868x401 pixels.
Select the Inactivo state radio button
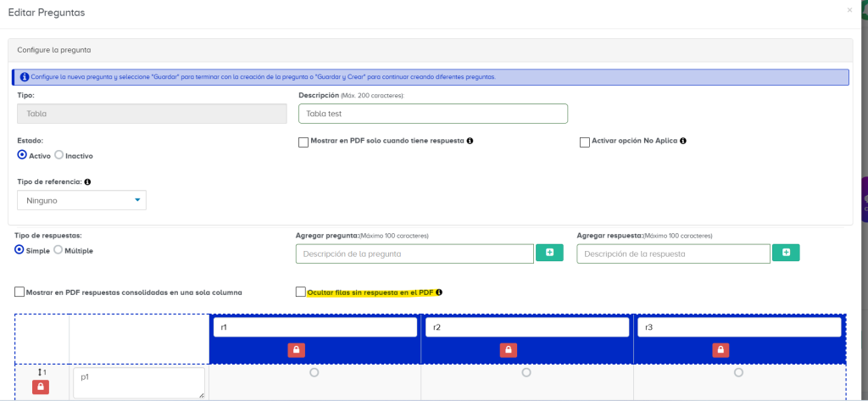pos(58,155)
